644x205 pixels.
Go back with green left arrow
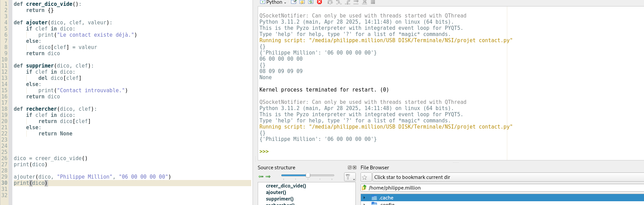[x=261, y=177]
